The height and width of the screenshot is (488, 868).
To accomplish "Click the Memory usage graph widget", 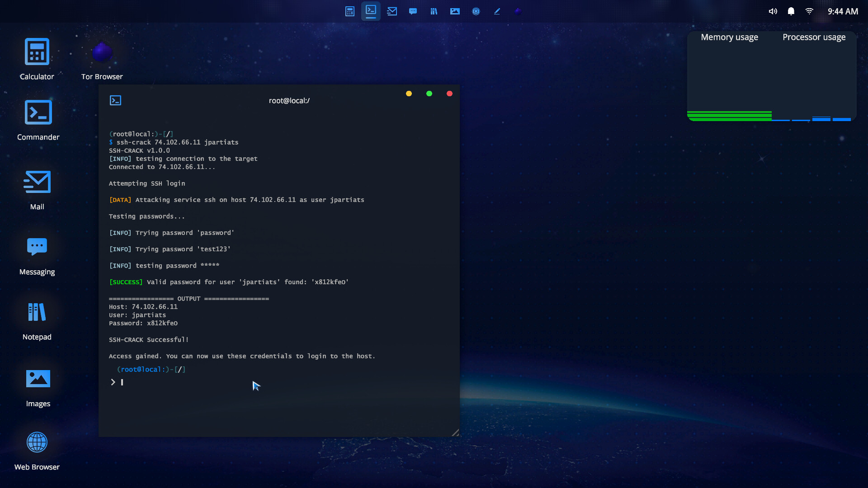I will coord(729,81).
